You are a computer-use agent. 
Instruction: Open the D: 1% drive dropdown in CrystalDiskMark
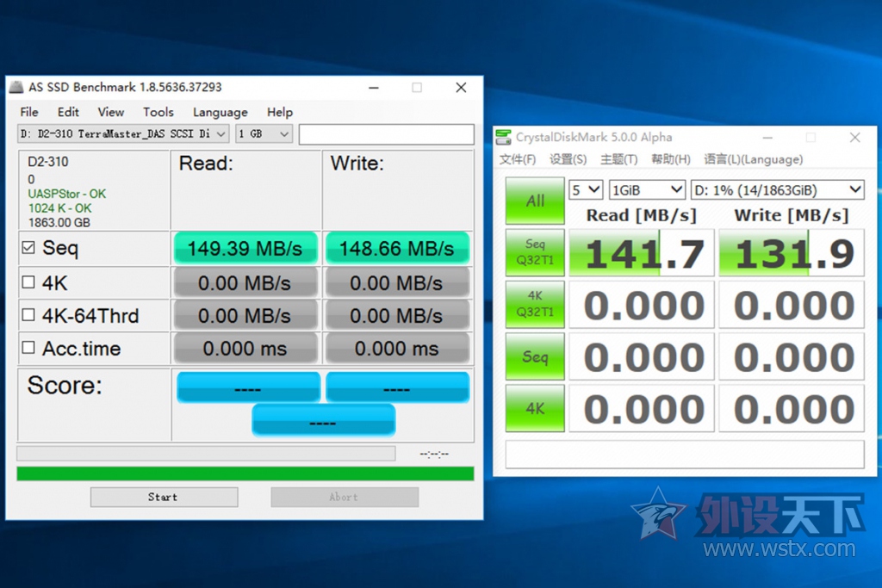pos(778,190)
